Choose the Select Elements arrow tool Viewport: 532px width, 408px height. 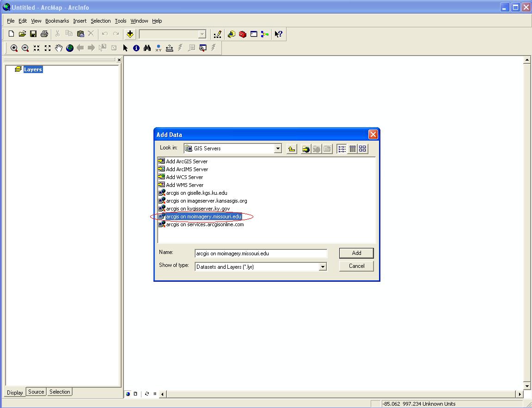125,48
